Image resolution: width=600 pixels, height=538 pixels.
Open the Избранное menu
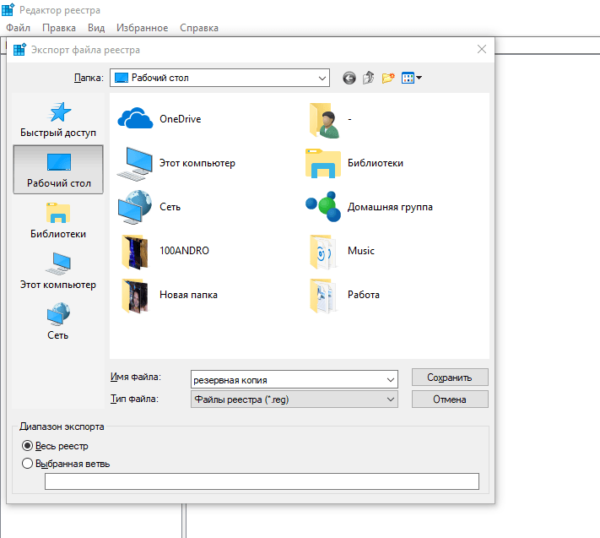[x=142, y=28]
